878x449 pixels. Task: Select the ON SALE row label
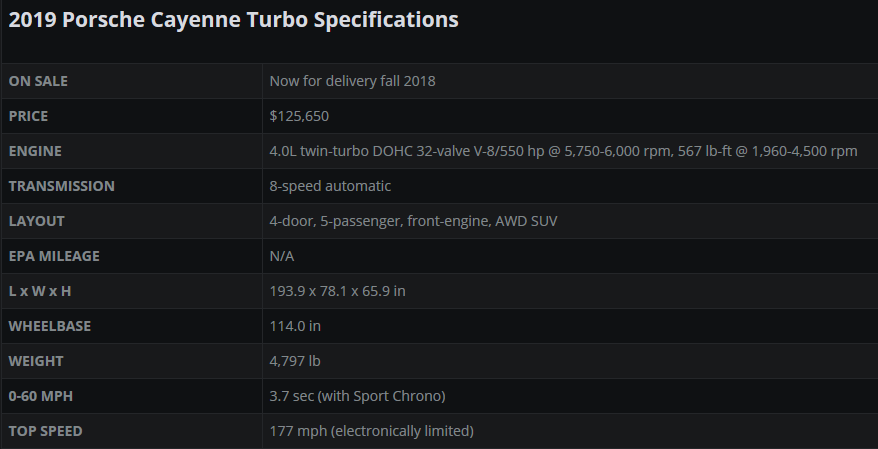point(38,81)
